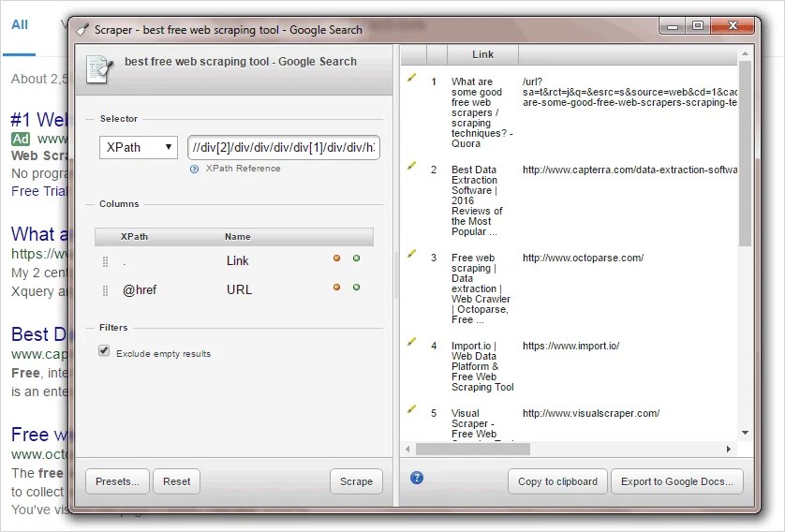The image size is (785, 532).
Task: Click 'Import.io | Web Data Platform' cell
Action: (x=482, y=366)
